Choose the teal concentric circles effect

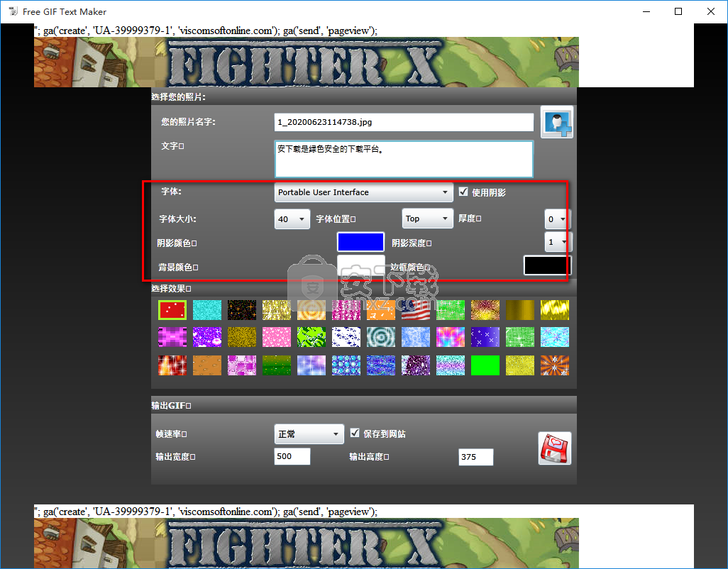(x=381, y=338)
